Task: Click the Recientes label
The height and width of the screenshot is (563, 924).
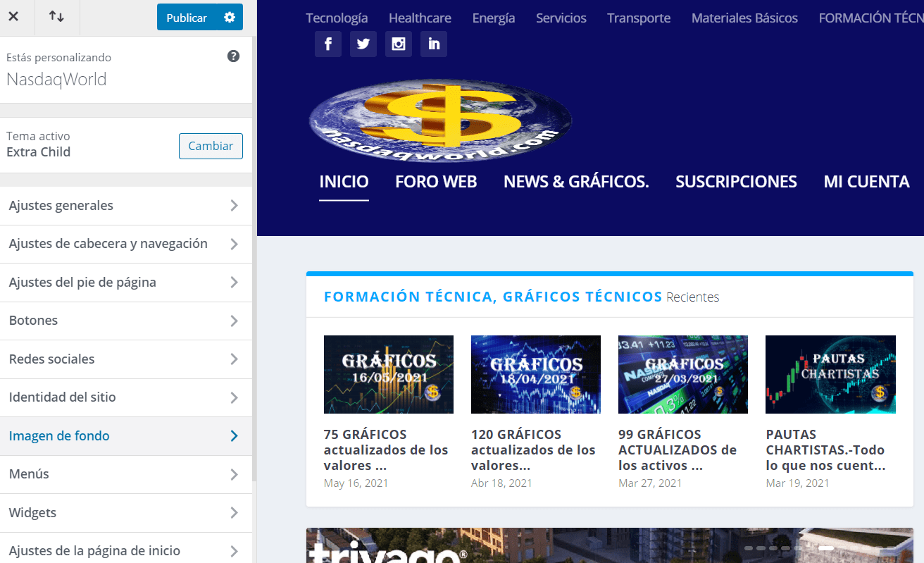Action: 693,297
